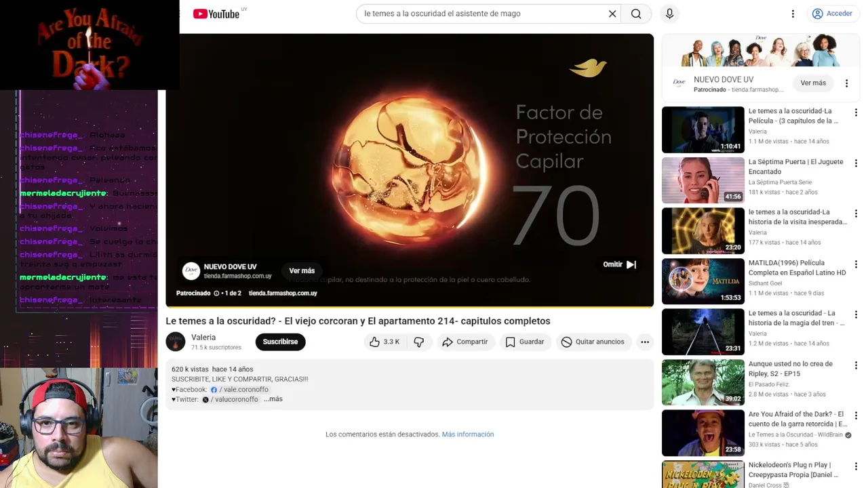Click Ver más on sidebar Dove ad
868x488 pixels.
pos(813,83)
